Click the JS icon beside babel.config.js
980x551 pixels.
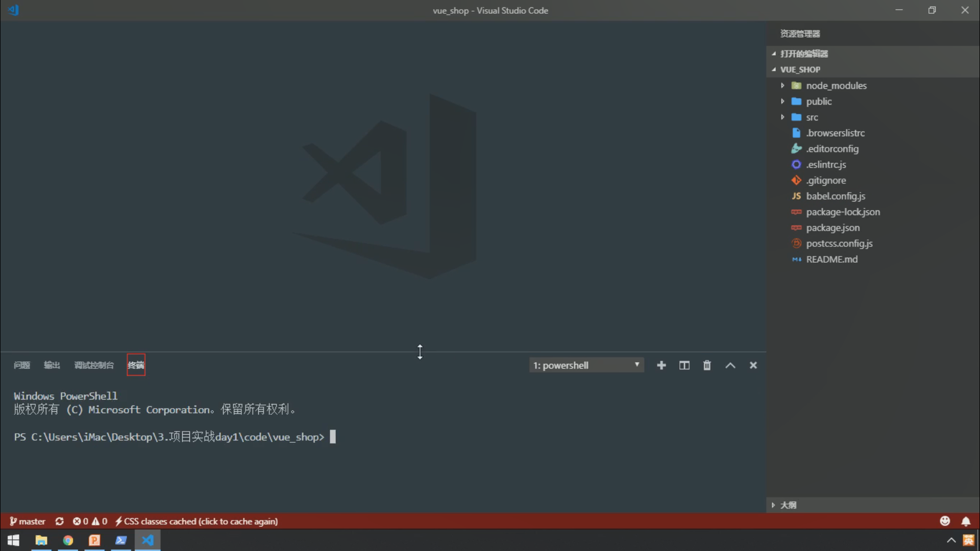click(796, 196)
